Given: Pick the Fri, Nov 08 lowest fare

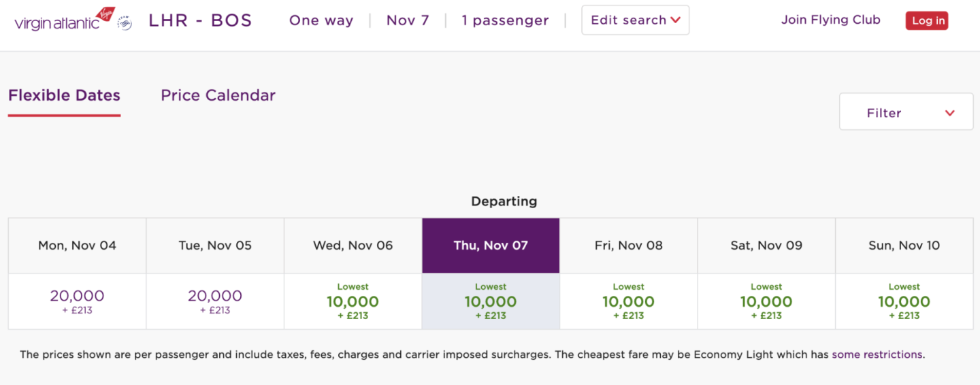Looking at the screenshot, I should tap(628, 301).
